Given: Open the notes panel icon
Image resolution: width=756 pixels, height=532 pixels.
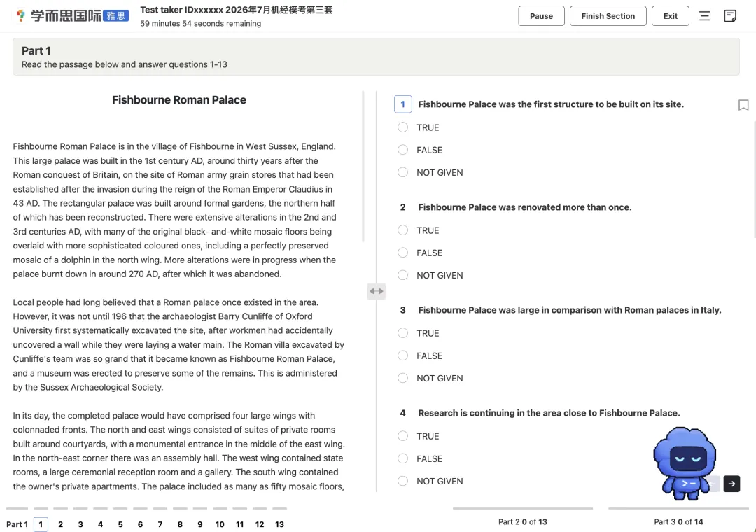Looking at the screenshot, I should pos(730,16).
